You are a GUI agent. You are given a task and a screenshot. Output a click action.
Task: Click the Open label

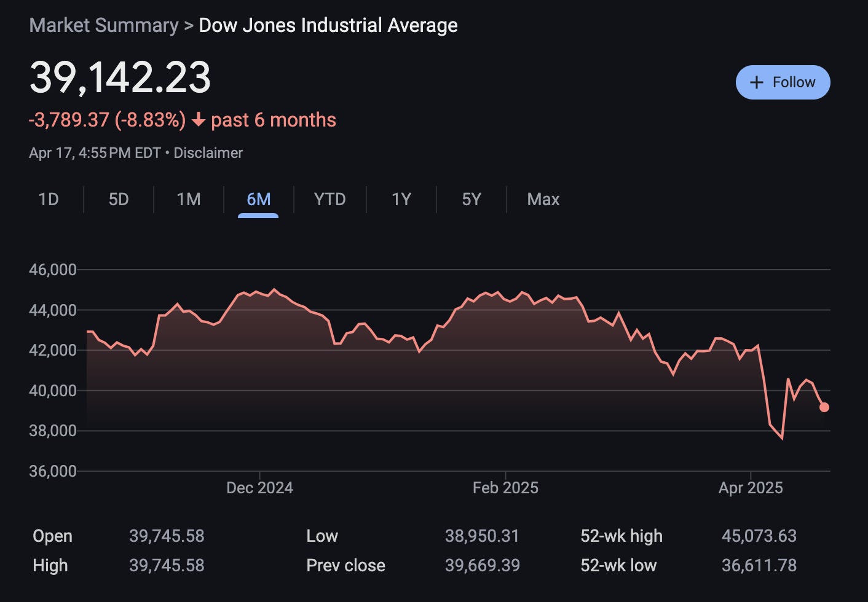(52, 536)
